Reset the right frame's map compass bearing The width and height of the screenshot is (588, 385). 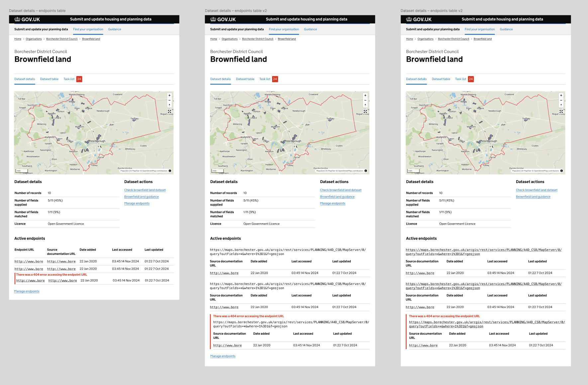pyautogui.click(x=561, y=105)
